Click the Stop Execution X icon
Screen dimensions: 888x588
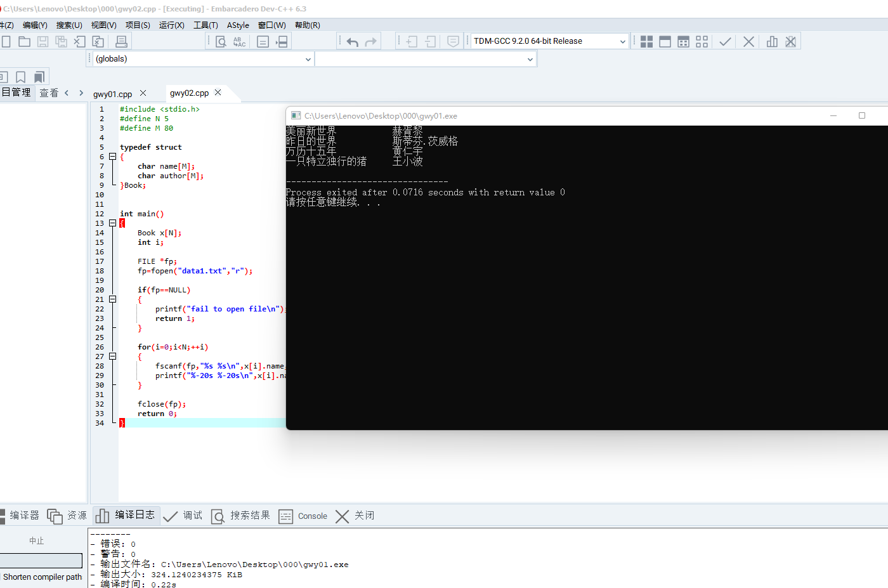click(x=748, y=41)
